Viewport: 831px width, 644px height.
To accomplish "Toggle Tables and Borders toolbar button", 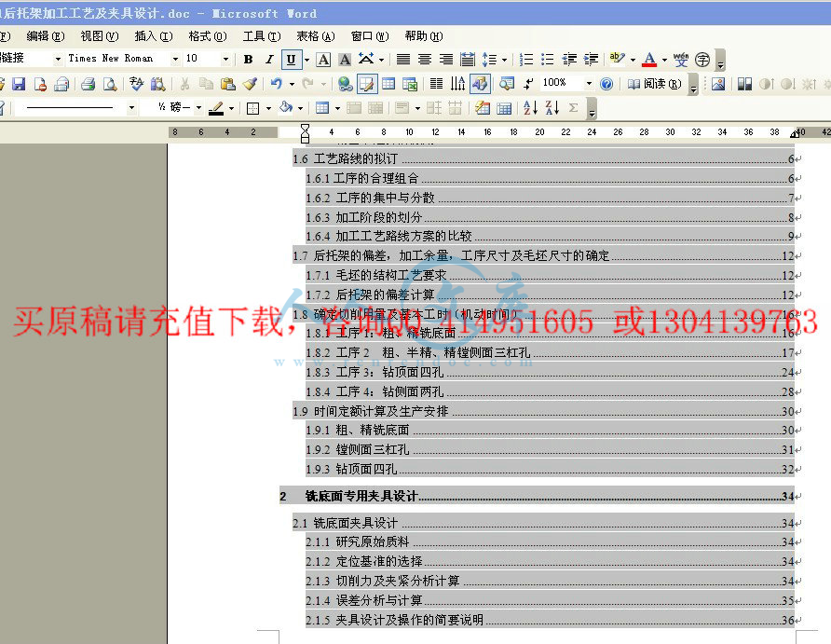I will [367, 84].
